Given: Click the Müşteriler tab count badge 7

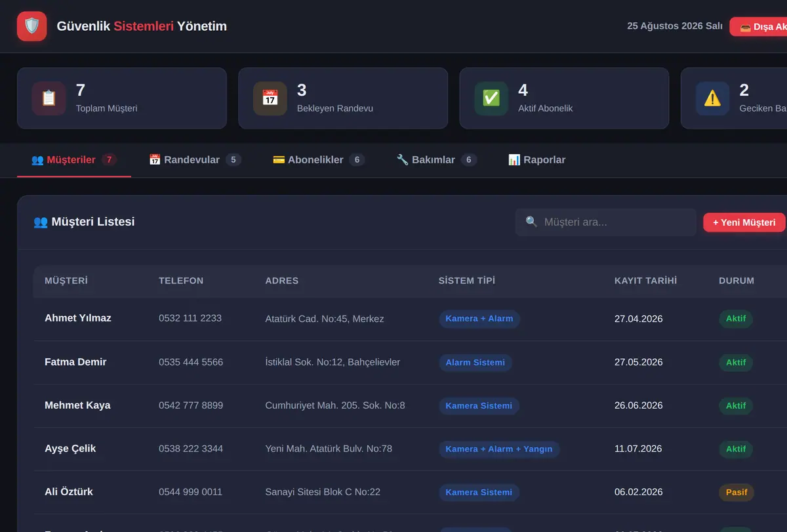Looking at the screenshot, I should pos(110,159).
